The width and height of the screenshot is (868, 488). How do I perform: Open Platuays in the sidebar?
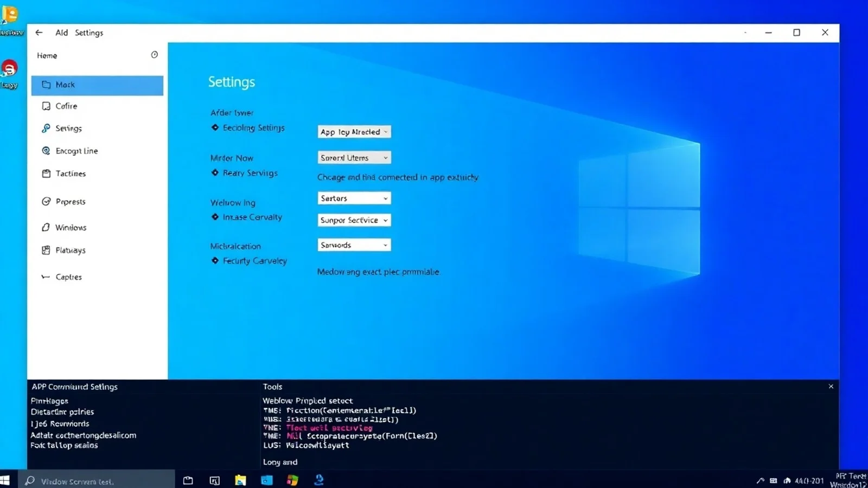coord(97,251)
